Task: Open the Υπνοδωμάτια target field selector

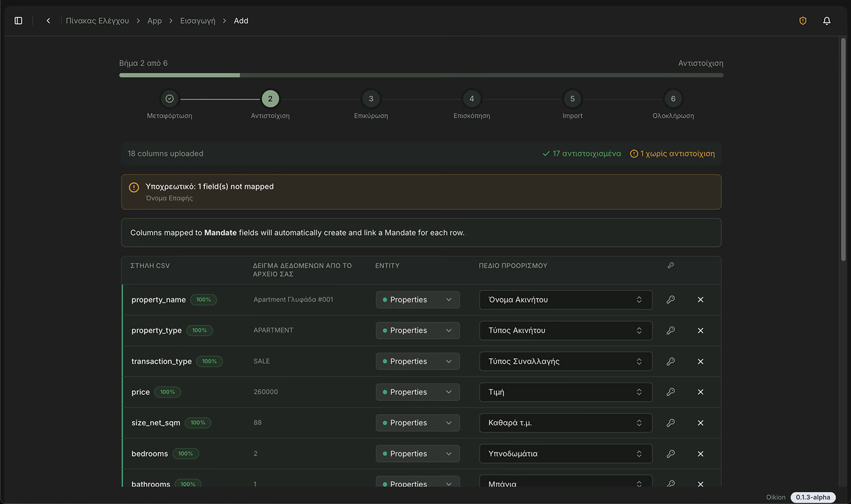Action: tap(566, 454)
